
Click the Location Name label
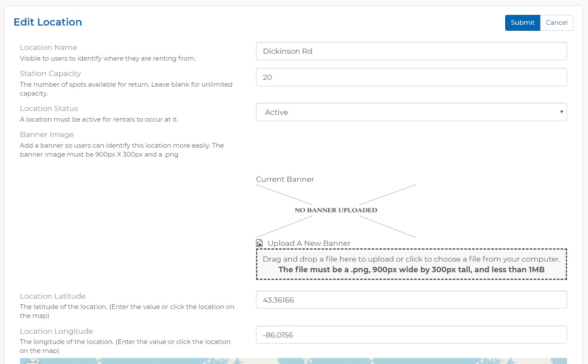[x=49, y=47]
